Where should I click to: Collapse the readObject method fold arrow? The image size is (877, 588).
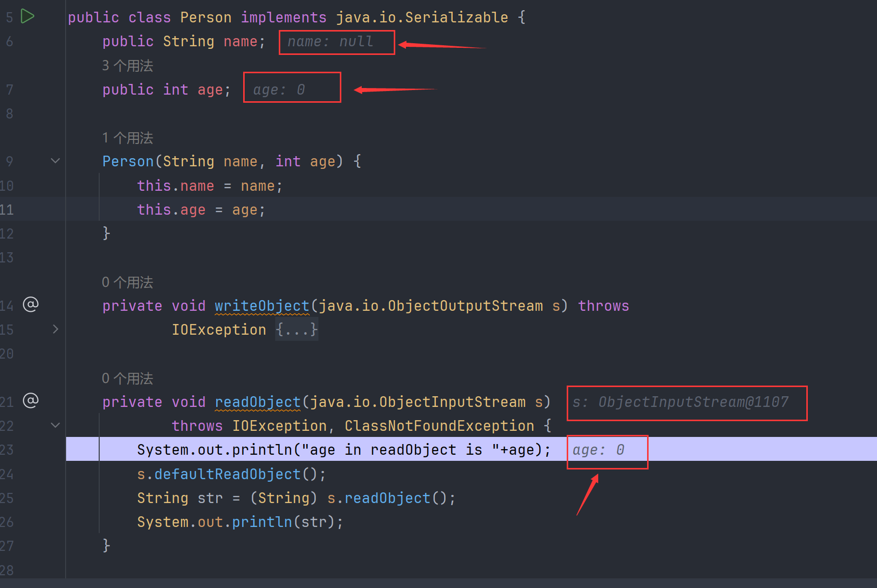coord(55,425)
